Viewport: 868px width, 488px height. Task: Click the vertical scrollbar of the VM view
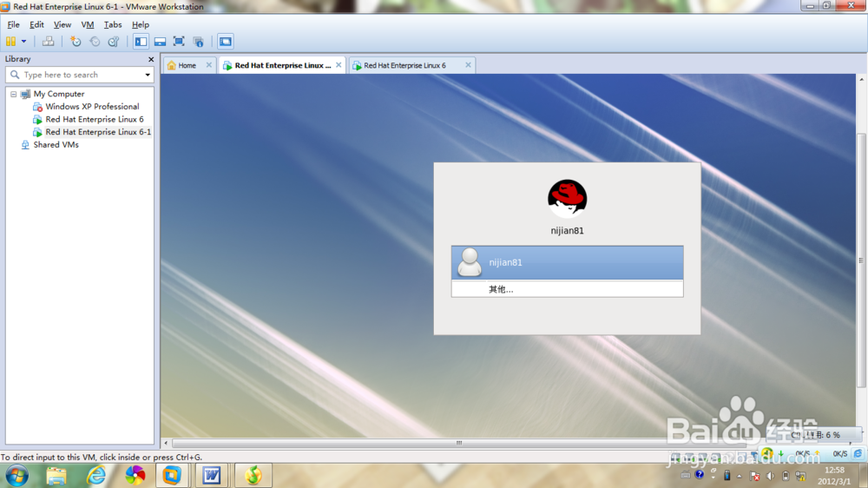click(861, 260)
